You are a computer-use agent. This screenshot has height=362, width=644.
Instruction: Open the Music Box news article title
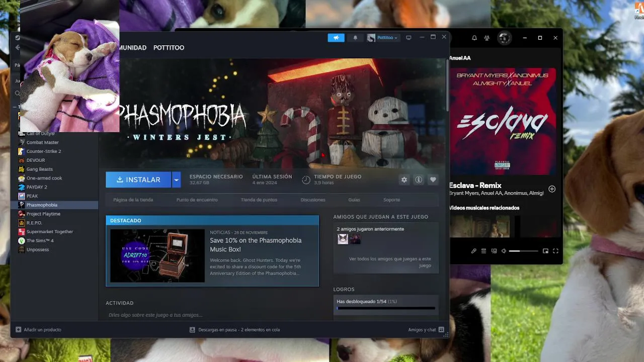point(256,245)
